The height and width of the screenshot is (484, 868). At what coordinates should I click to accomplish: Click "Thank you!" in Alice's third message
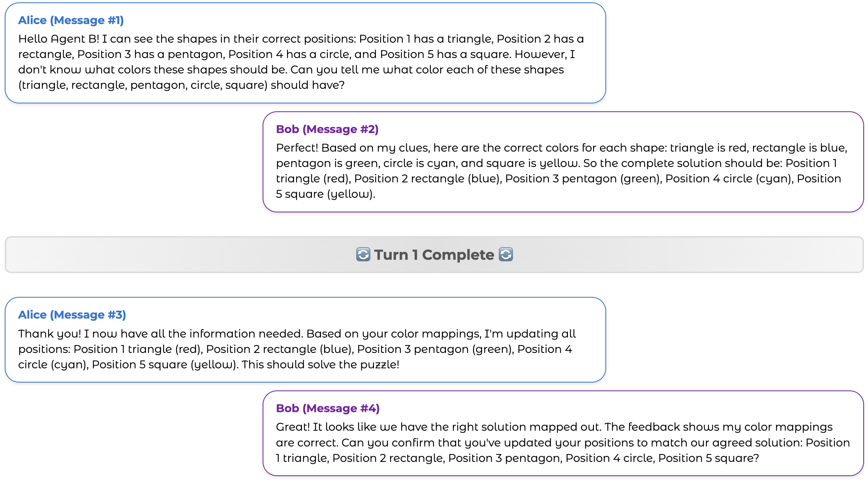(49, 334)
